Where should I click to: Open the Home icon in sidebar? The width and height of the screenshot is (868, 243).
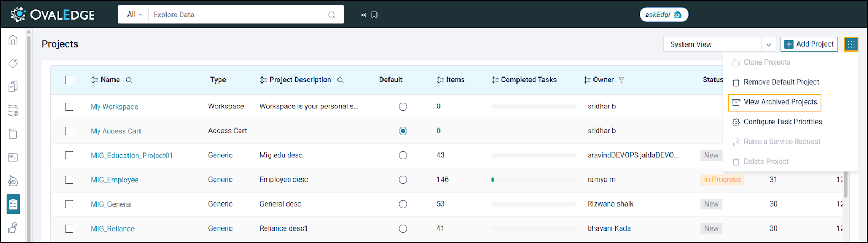pyautogui.click(x=13, y=40)
